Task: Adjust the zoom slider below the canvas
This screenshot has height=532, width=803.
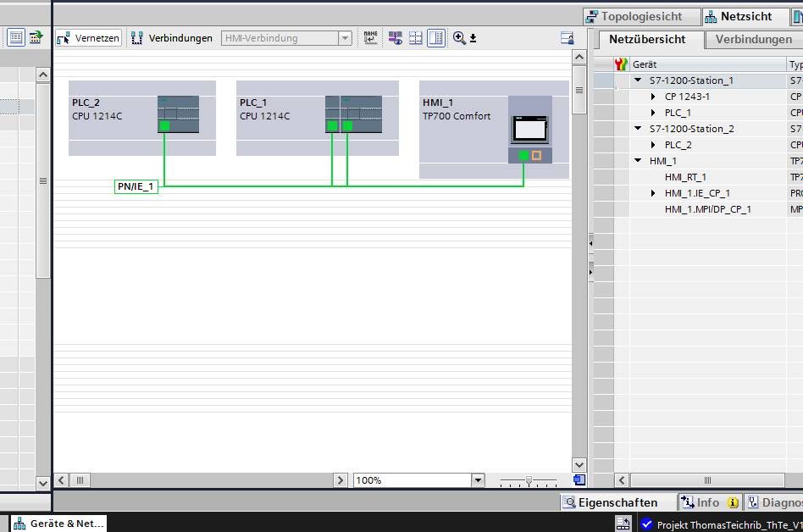Action: (529, 481)
